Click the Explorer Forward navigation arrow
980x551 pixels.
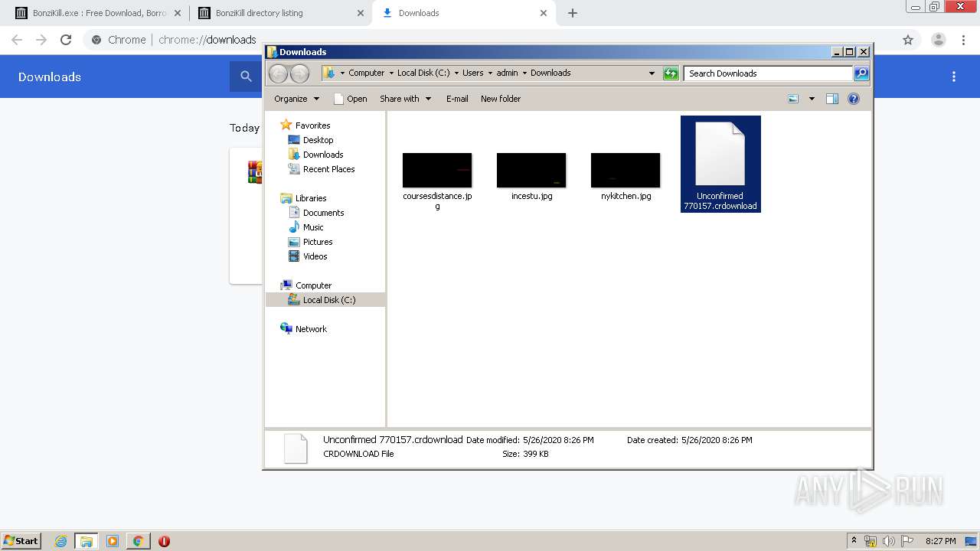click(299, 73)
